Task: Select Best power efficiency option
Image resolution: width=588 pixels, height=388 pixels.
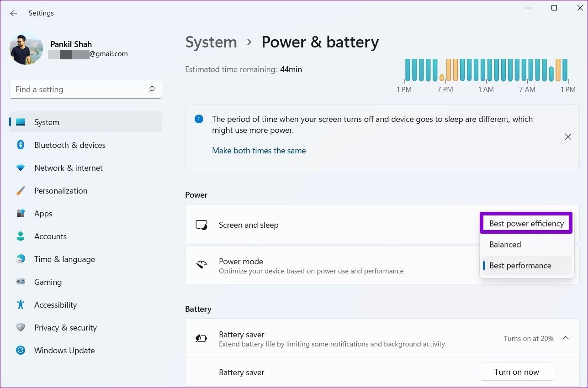Action: pos(526,224)
